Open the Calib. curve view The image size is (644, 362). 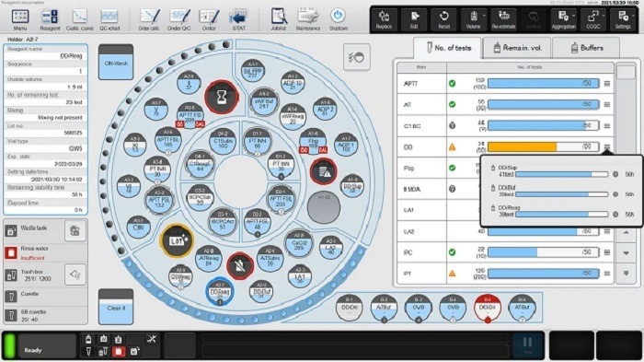pyautogui.click(x=80, y=19)
